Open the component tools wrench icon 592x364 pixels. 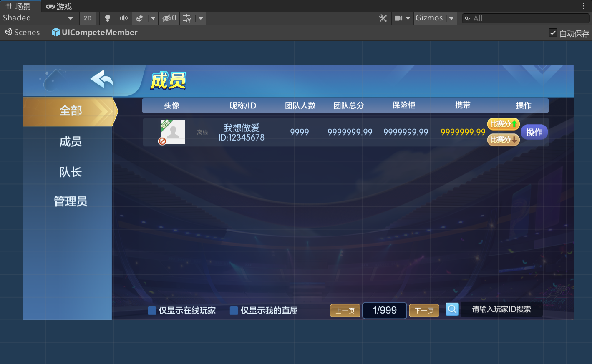(383, 18)
